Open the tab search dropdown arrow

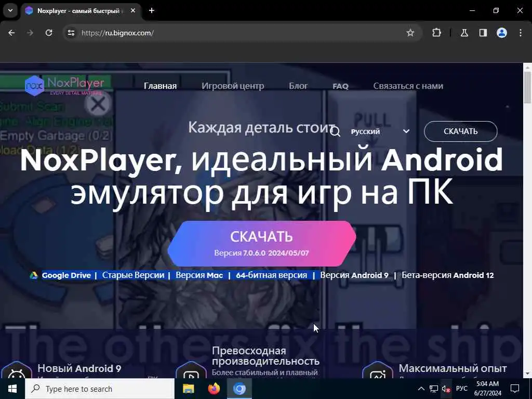click(10, 10)
